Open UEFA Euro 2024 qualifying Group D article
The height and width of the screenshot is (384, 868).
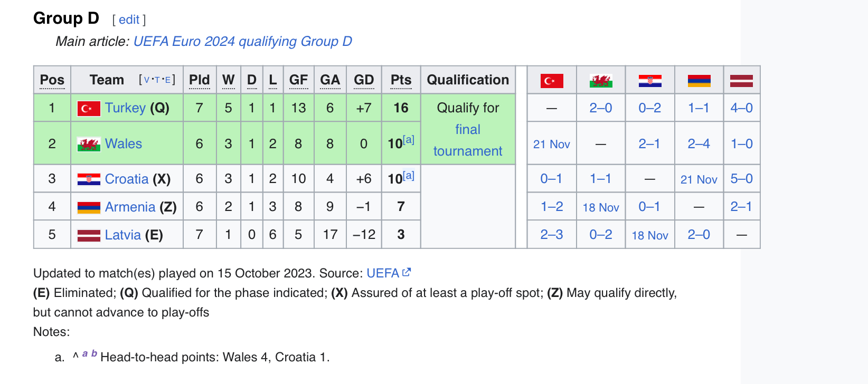[x=242, y=42]
